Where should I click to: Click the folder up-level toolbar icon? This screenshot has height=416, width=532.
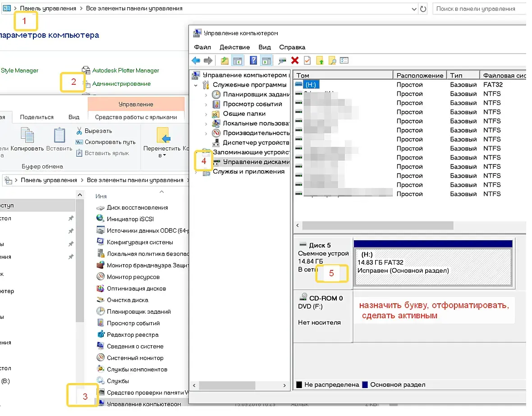point(225,61)
